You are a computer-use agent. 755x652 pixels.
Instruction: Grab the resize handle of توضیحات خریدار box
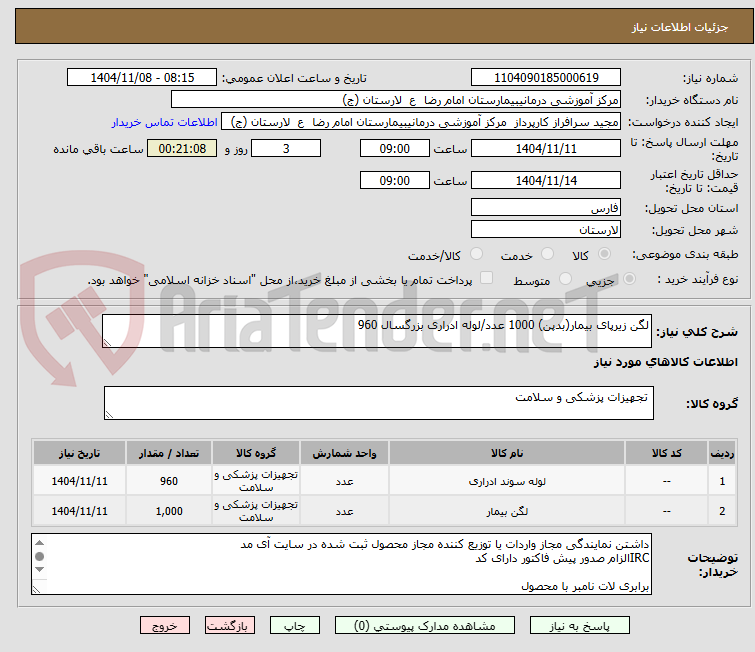37,589
